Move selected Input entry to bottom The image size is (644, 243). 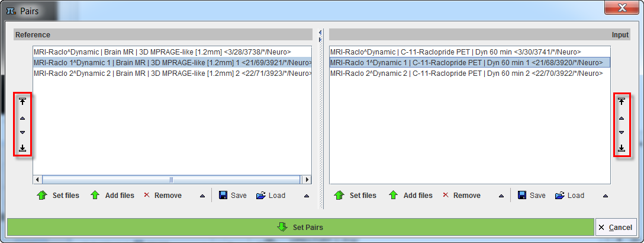(x=622, y=148)
